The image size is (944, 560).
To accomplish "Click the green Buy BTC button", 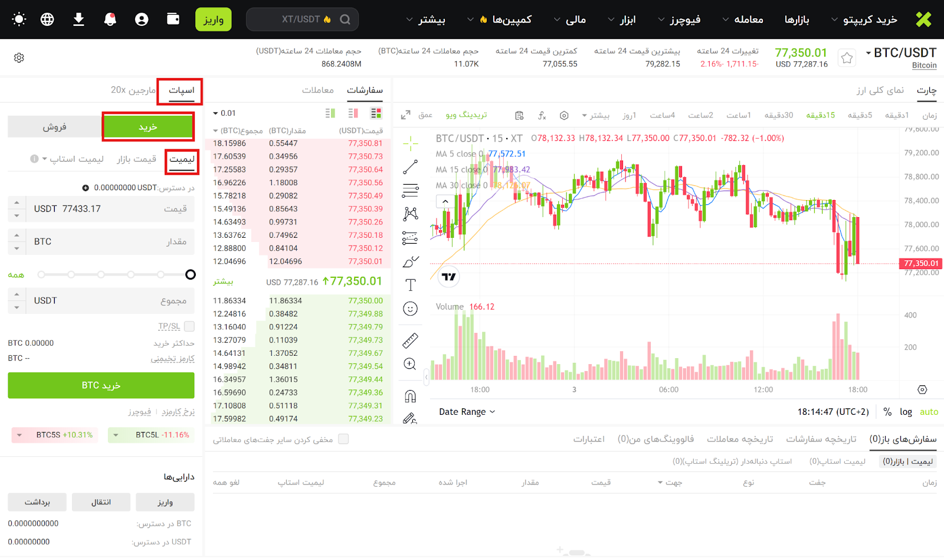I will point(101,385).
